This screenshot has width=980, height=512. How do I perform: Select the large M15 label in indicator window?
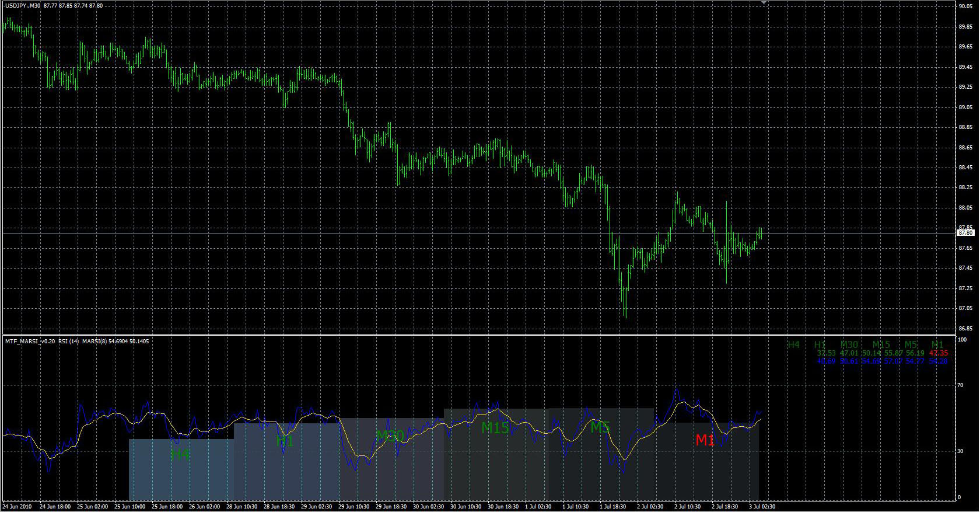pyautogui.click(x=495, y=428)
